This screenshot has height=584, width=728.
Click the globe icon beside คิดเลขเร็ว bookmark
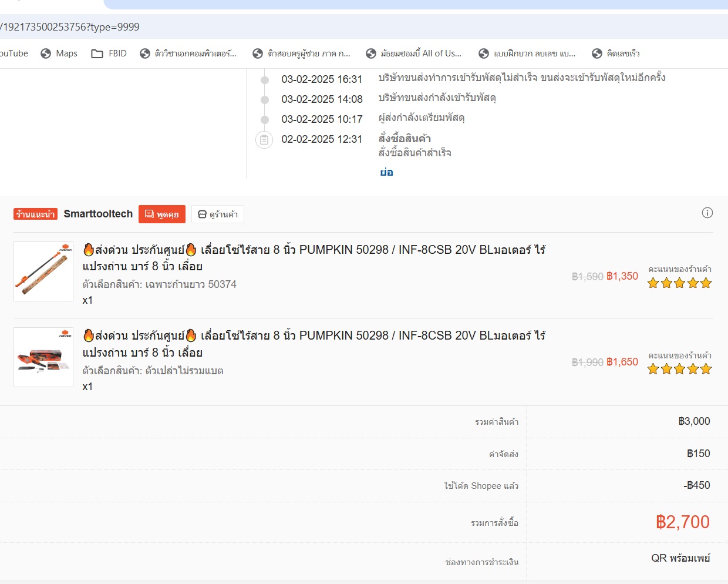pyautogui.click(x=597, y=53)
